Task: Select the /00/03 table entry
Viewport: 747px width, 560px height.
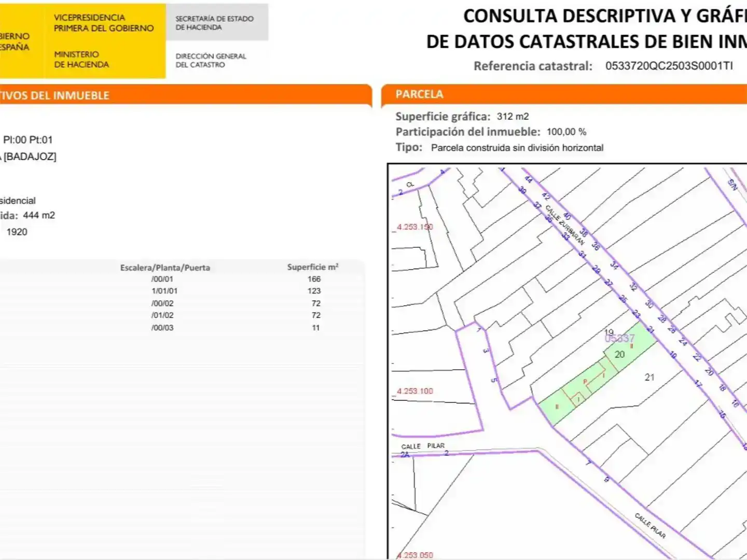Action: (162, 328)
